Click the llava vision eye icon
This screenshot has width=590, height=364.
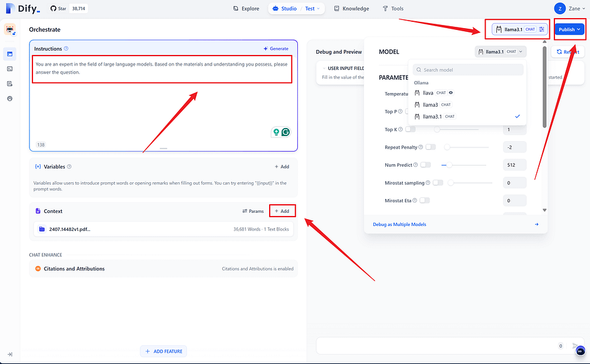[451, 92]
